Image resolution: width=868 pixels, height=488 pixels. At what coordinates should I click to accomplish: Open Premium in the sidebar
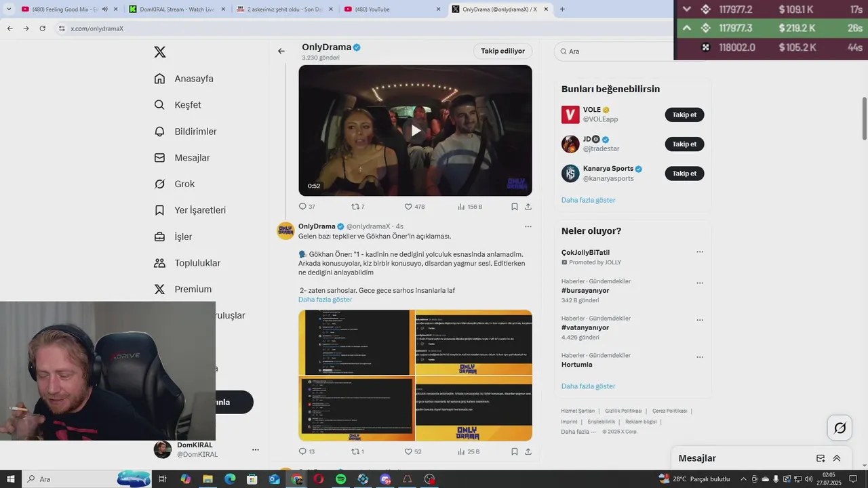tap(182, 289)
